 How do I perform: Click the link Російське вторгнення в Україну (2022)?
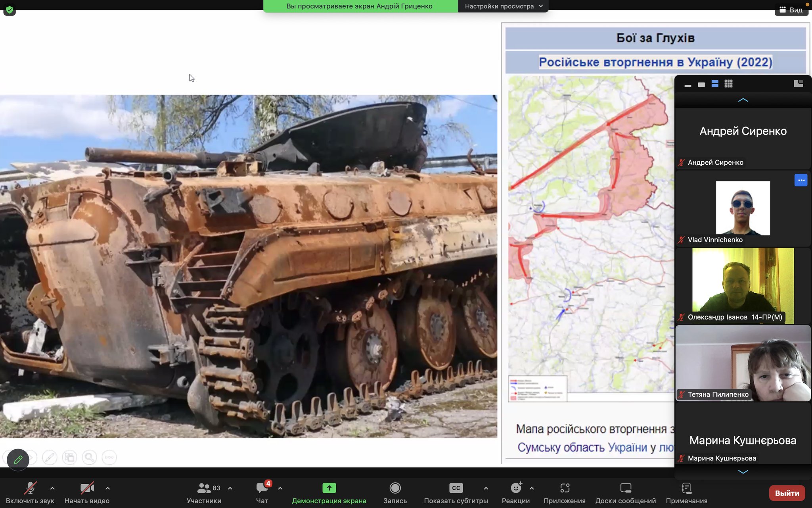(655, 62)
